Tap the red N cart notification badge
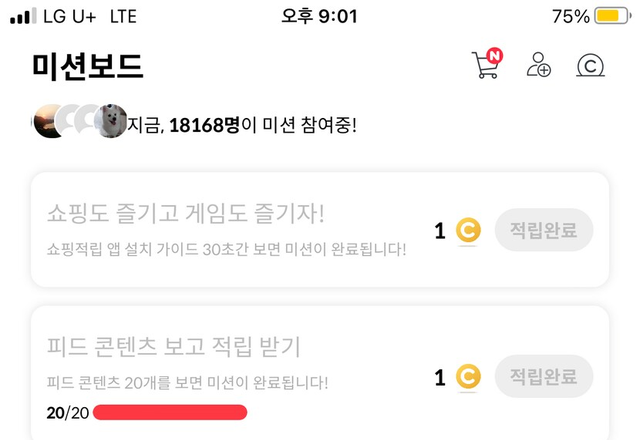Screen dimensions: 640x440 point(494,55)
